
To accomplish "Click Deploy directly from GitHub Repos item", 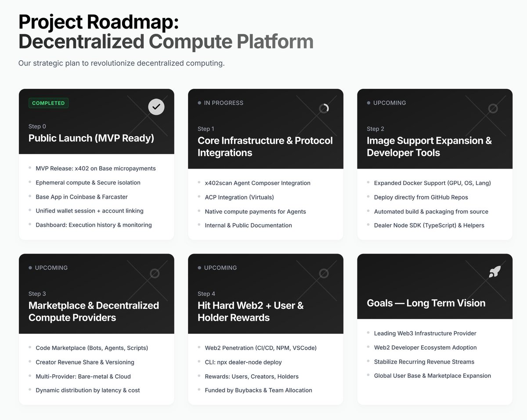I will click(x=421, y=197).
